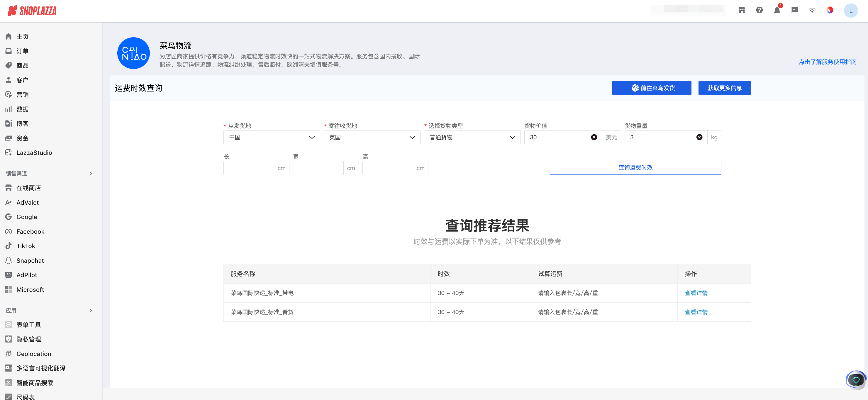Expand the 销售渠道 section
Viewport: 868px width, 400px height.
[x=91, y=174]
